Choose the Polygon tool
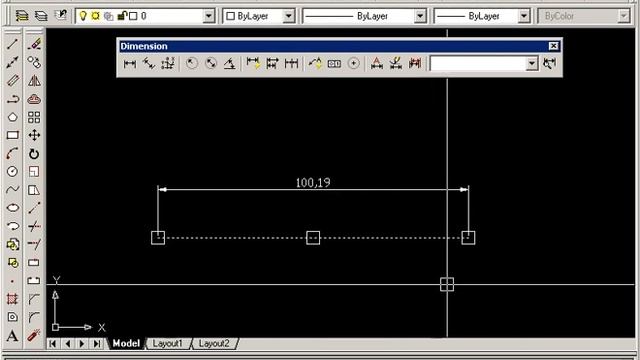The height and width of the screenshot is (360, 640). (x=13, y=117)
